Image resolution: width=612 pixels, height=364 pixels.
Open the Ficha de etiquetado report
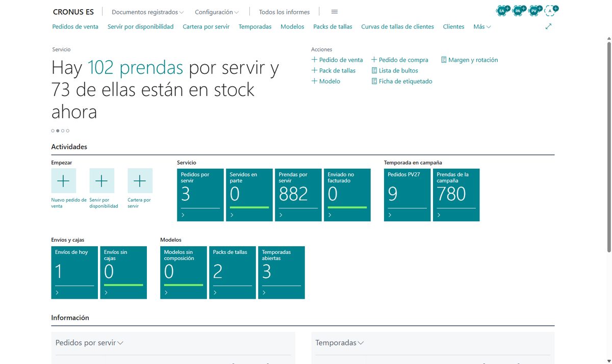click(402, 81)
